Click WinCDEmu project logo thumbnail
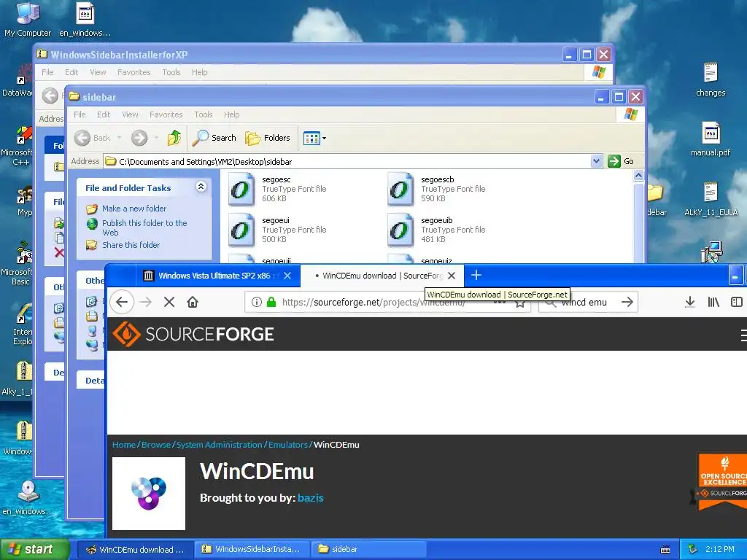This screenshot has width=747, height=560. tap(149, 494)
